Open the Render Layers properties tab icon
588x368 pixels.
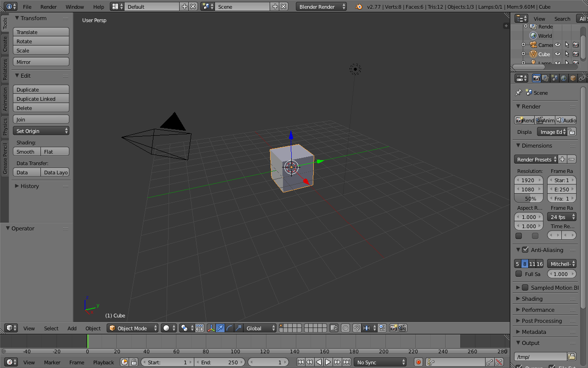click(545, 78)
